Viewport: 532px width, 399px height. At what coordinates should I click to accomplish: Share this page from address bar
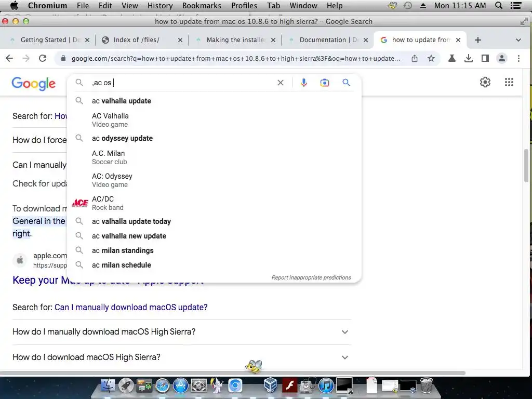pos(415,58)
